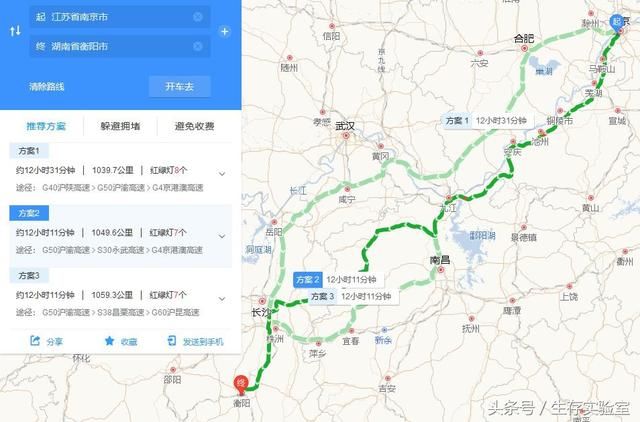Add a waypoint with plus icon
Screen dimensions: 640x422
[224, 31]
